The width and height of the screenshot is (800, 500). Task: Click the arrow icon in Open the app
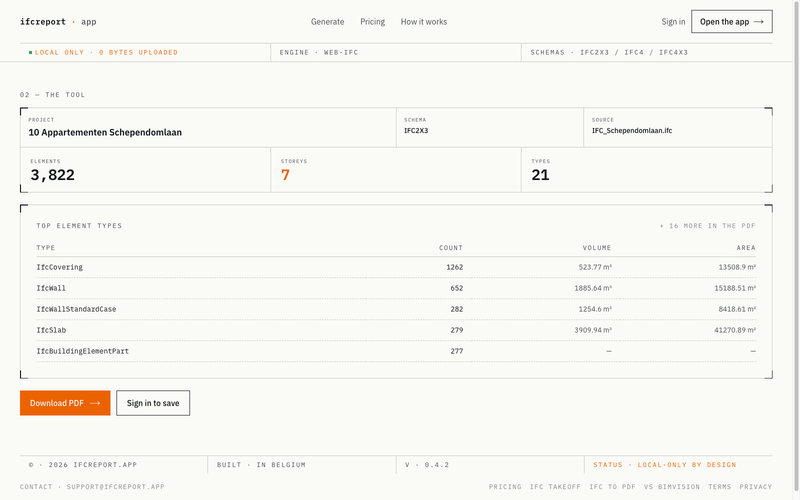pyautogui.click(x=759, y=22)
